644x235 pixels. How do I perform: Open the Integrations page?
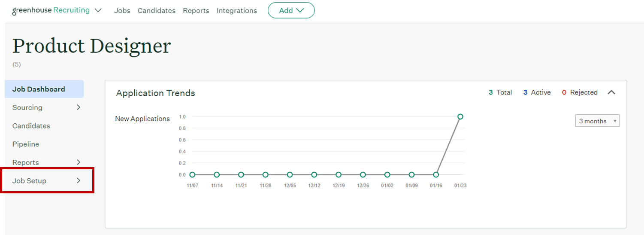(x=236, y=11)
